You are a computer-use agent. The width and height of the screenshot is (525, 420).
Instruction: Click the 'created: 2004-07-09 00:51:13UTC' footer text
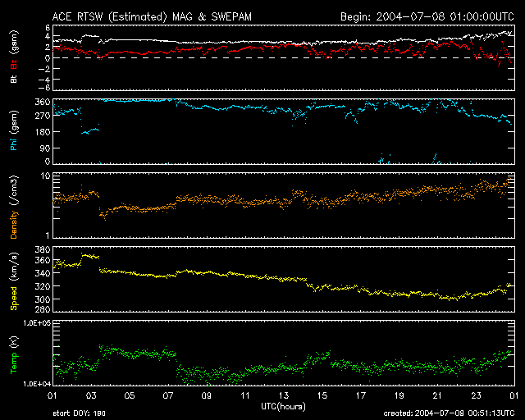coord(449,413)
